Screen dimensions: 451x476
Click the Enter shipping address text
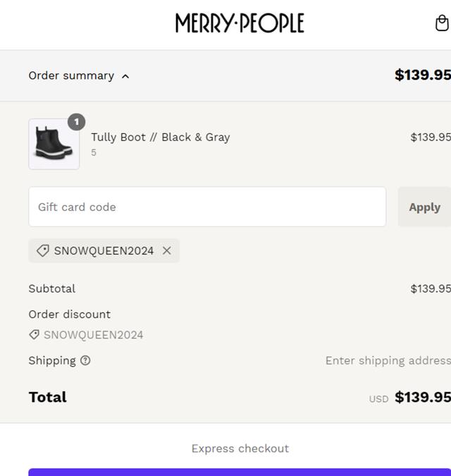(388, 360)
